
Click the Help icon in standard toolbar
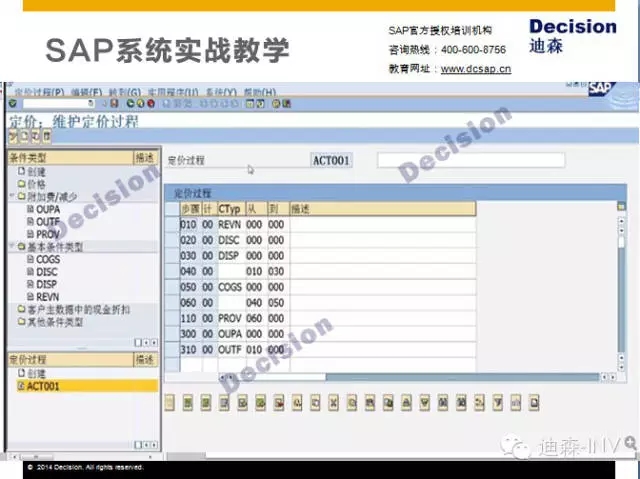click(x=276, y=104)
